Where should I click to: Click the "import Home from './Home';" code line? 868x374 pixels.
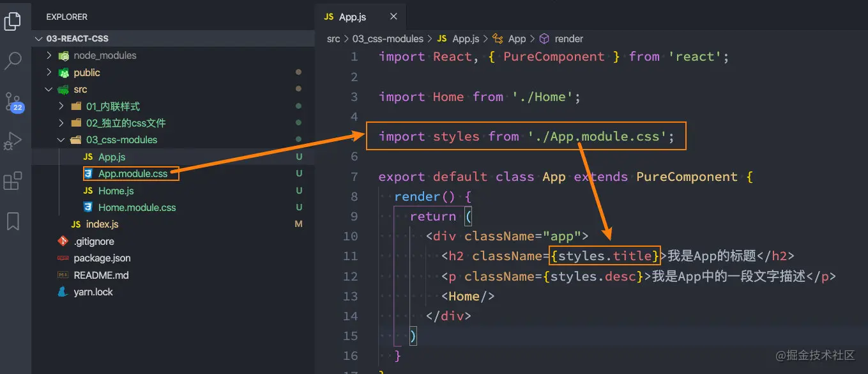480,97
